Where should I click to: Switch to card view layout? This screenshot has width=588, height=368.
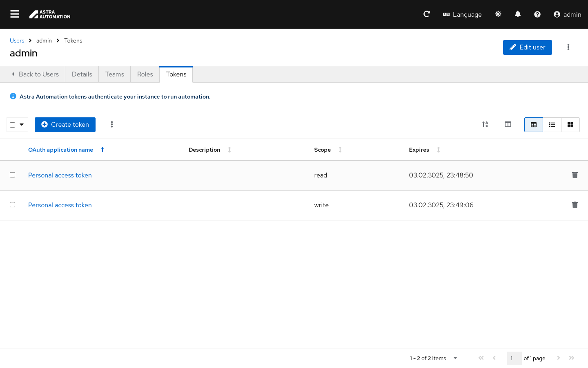(570, 125)
